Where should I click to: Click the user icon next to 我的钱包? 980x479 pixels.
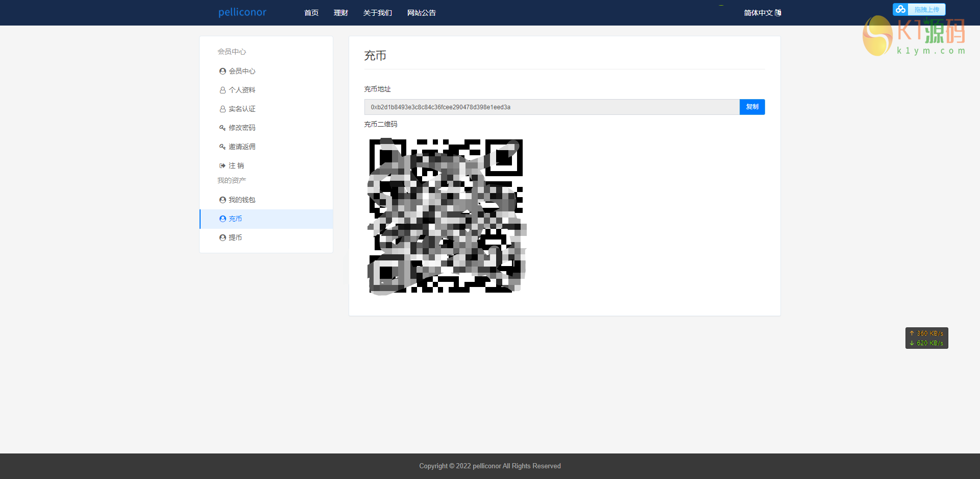click(x=223, y=200)
